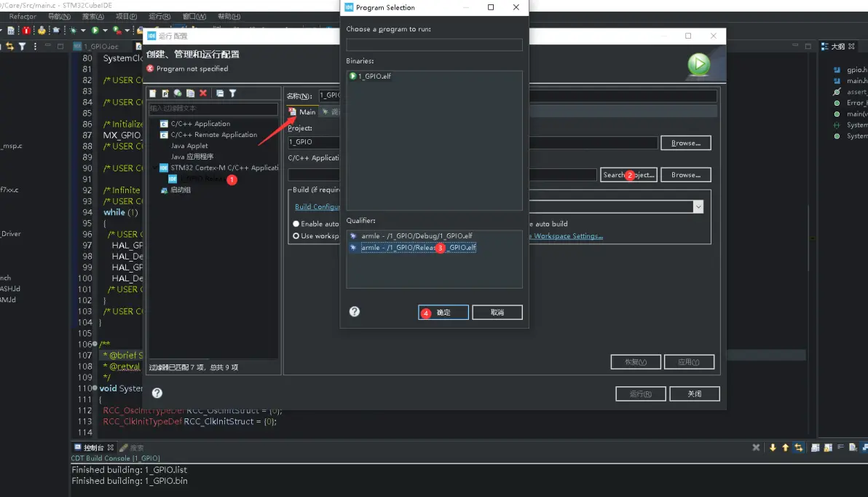
Task: Click the Run with coverage toolbar icon
Action: click(117, 30)
